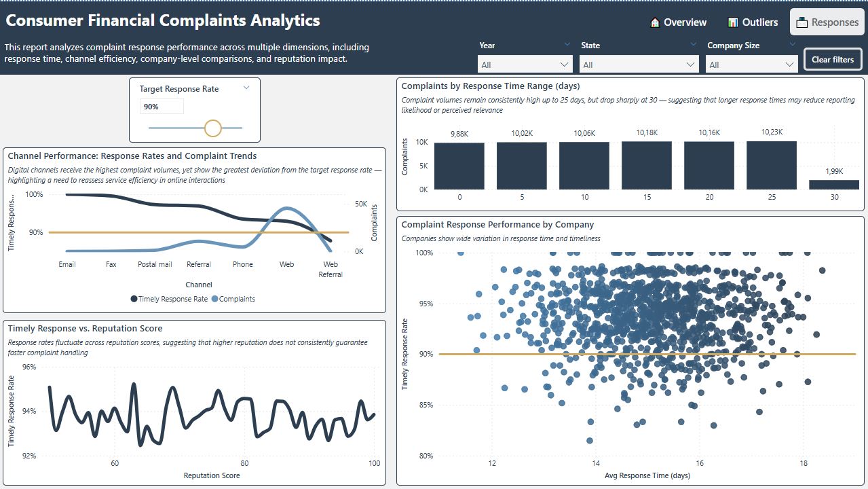Click the chevron icon above Company Size slicer
The image size is (868, 489).
[792, 45]
